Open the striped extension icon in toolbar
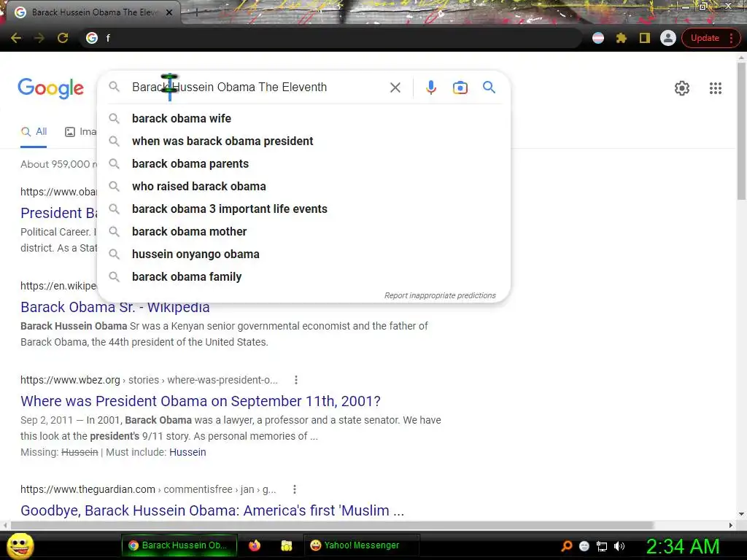The image size is (747, 560). click(x=598, y=38)
